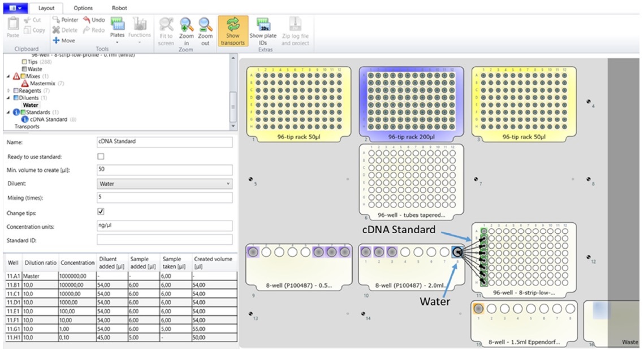The width and height of the screenshot is (644, 350).
Task: Uncheck the Change tips checkbox
Action: (101, 211)
